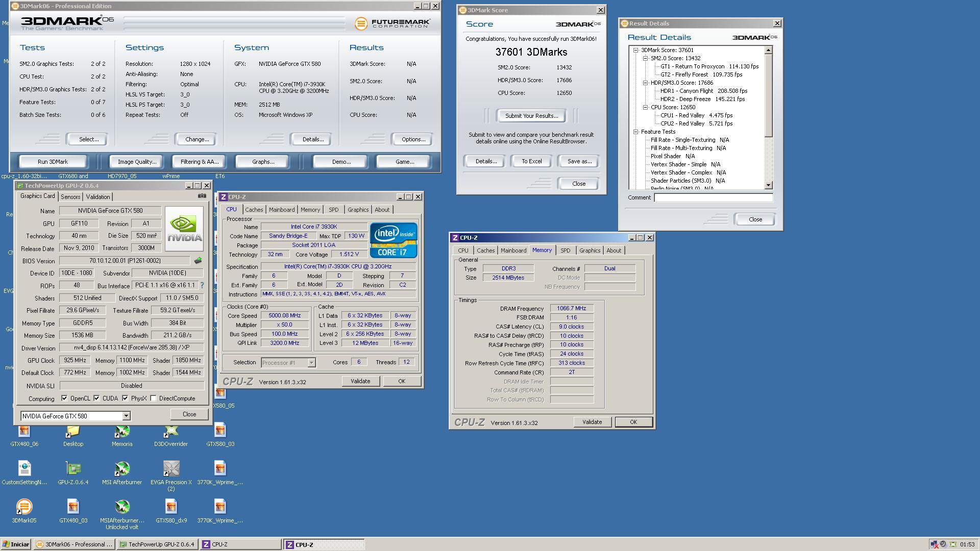Click the Result Details scroll up arrow
980x551 pixels.
coord(769,50)
